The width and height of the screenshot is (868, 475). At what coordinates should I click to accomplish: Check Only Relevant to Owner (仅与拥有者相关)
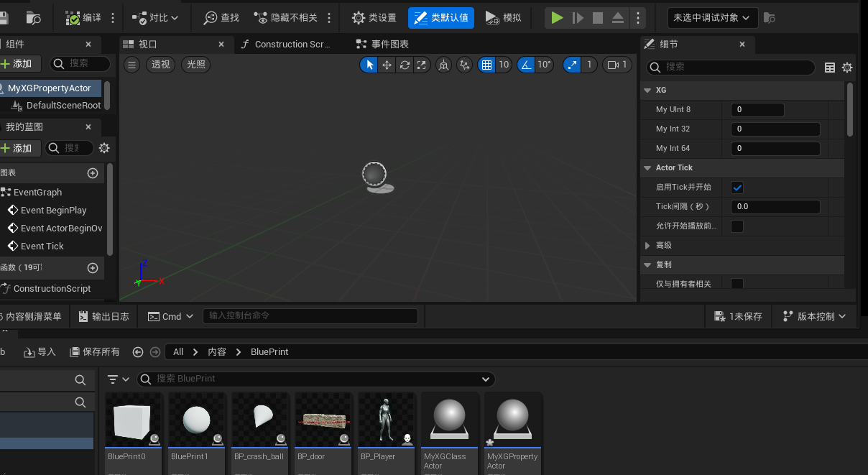point(737,284)
